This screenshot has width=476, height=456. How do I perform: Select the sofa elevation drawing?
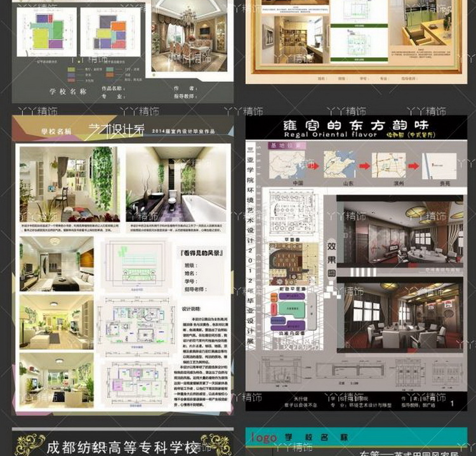(136, 264)
